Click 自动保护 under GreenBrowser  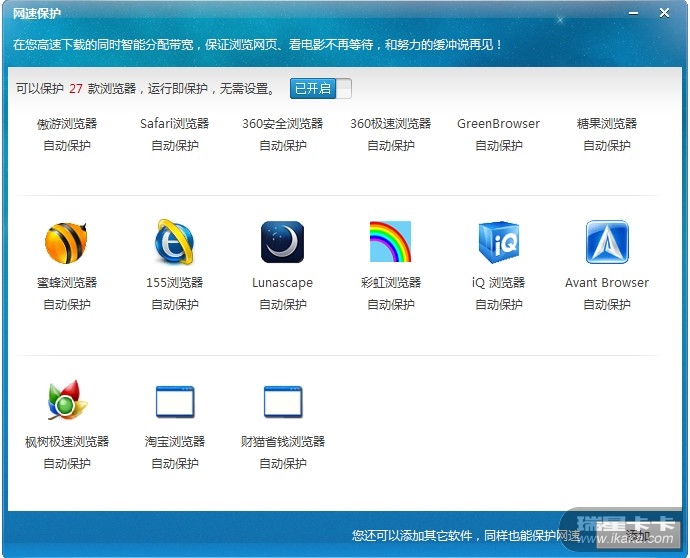pos(499,145)
